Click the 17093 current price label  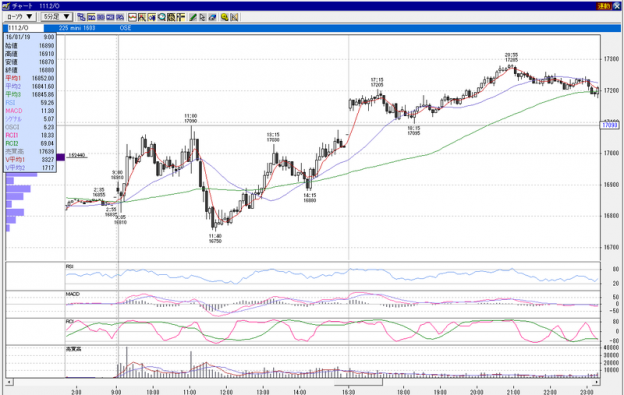[610, 125]
